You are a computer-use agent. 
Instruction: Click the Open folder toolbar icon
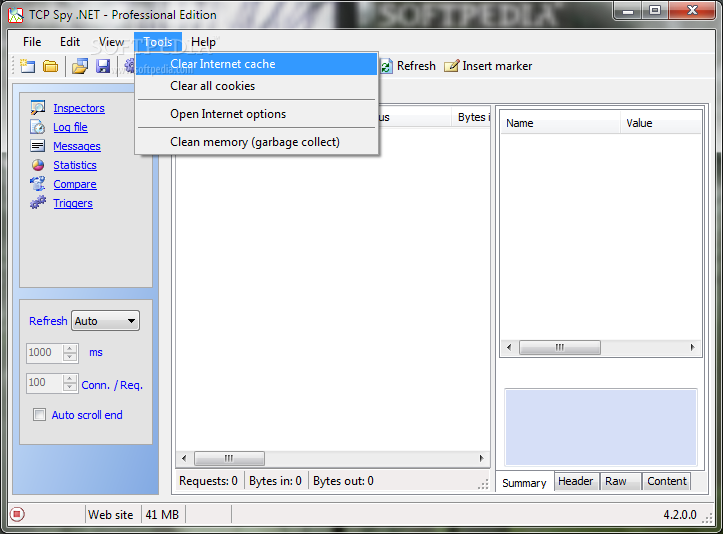[x=50, y=66]
